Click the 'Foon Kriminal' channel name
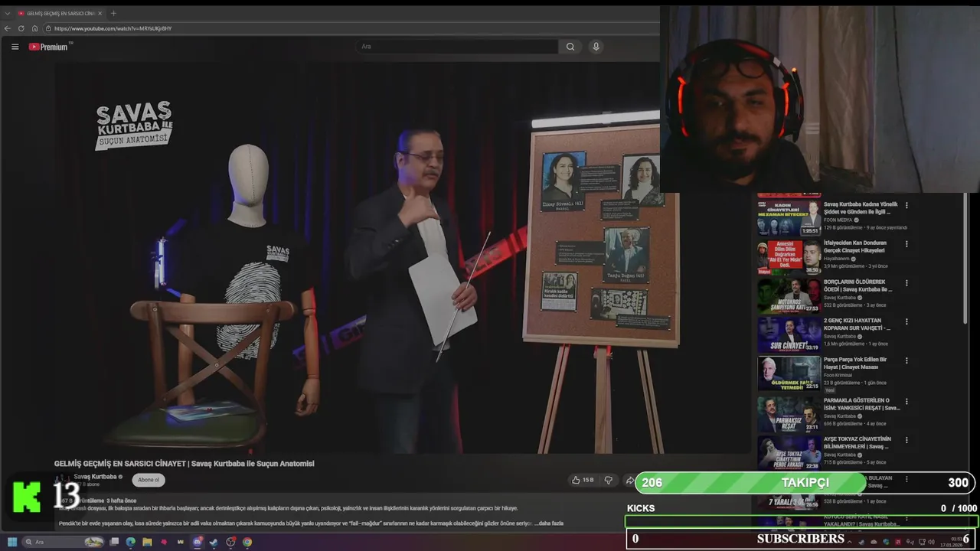Viewport: 980px width, 551px height. coord(840,375)
